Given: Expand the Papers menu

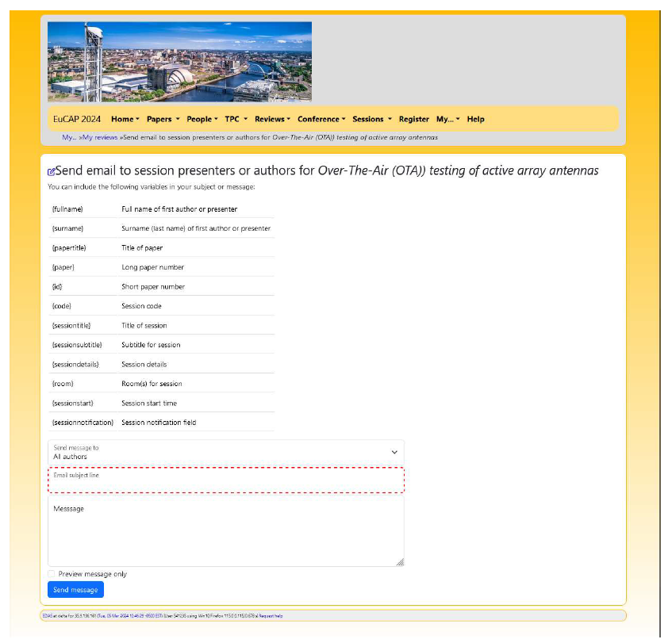Looking at the screenshot, I should pyautogui.click(x=163, y=119).
